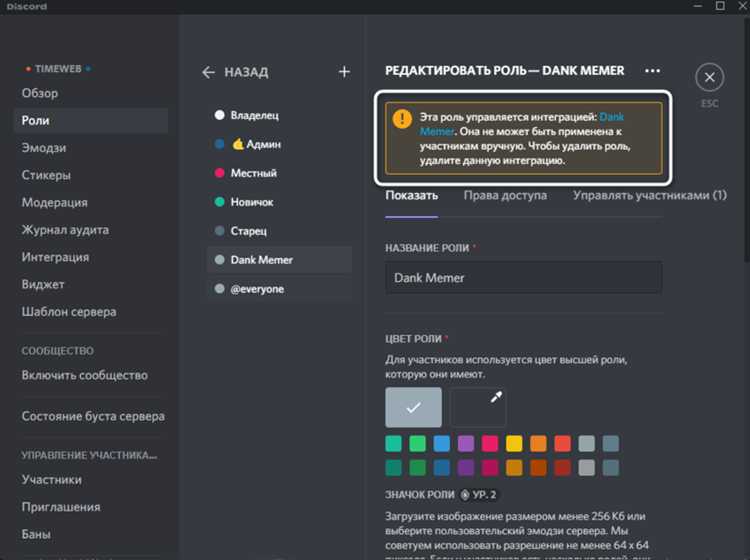
Task: Select the Старец role
Action: pyautogui.click(x=279, y=231)
